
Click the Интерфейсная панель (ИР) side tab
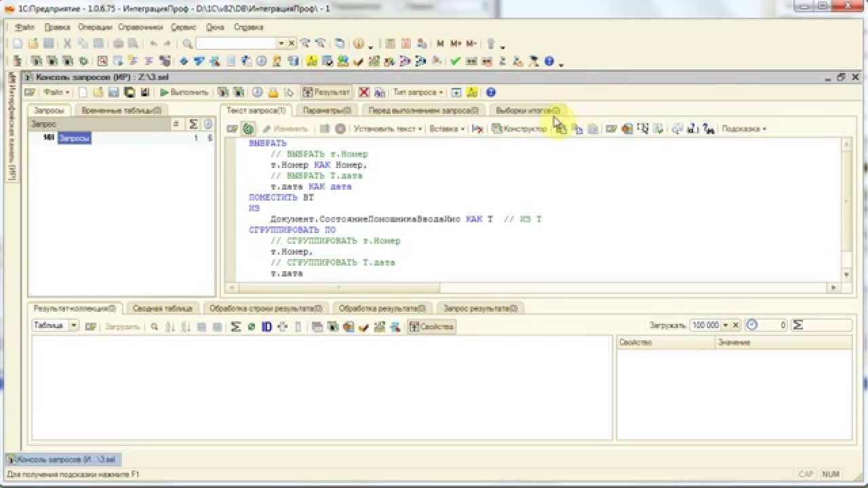pos(12,126)
